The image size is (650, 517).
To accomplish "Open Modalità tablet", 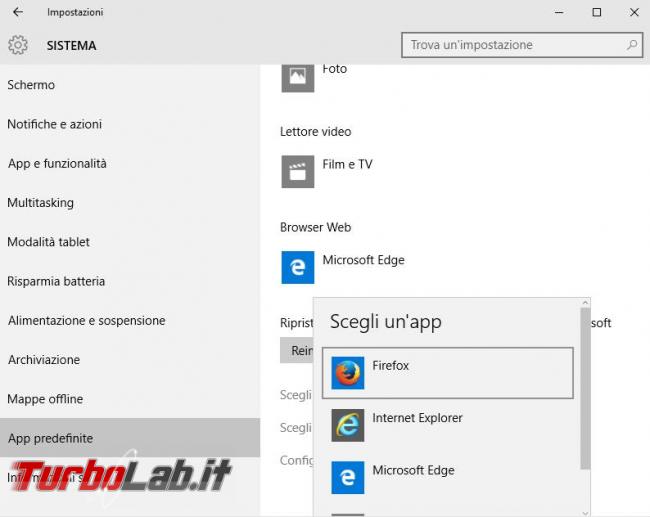I will (x=130, y=242).
